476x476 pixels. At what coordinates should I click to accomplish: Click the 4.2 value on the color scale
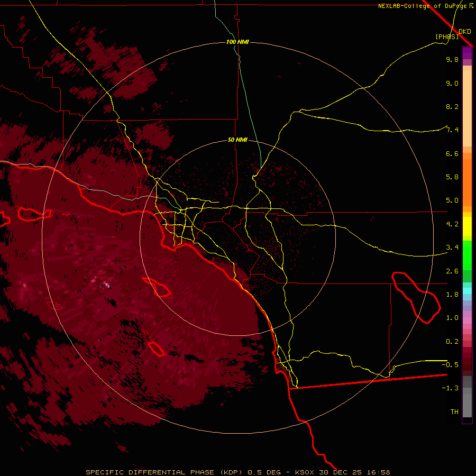[452, 224]
